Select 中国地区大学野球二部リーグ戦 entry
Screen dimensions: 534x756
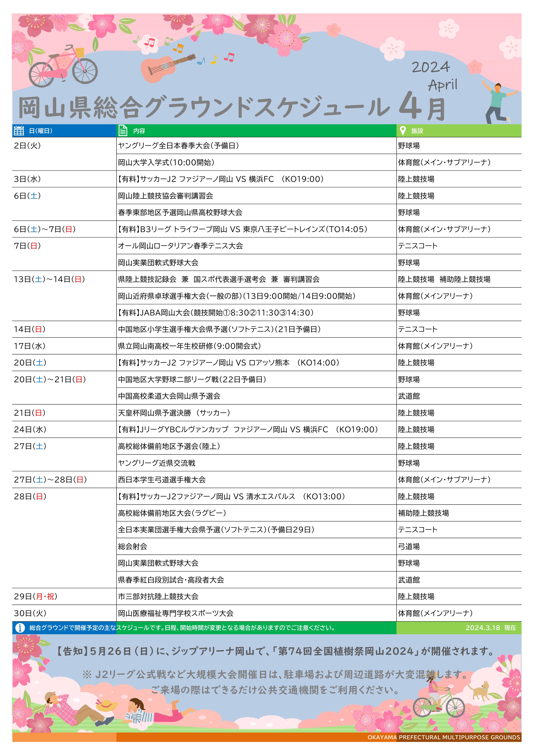[192, 379]
